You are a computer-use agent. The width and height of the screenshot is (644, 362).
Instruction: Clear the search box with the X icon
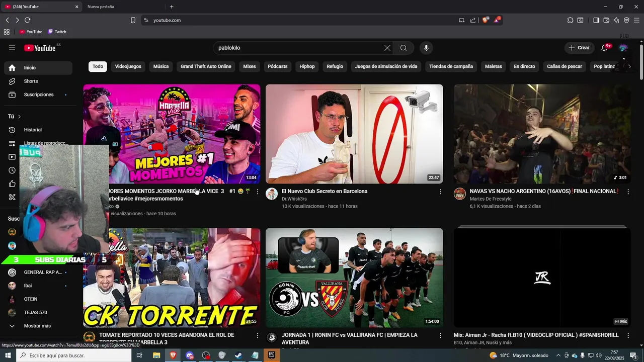tap(387, 48)
